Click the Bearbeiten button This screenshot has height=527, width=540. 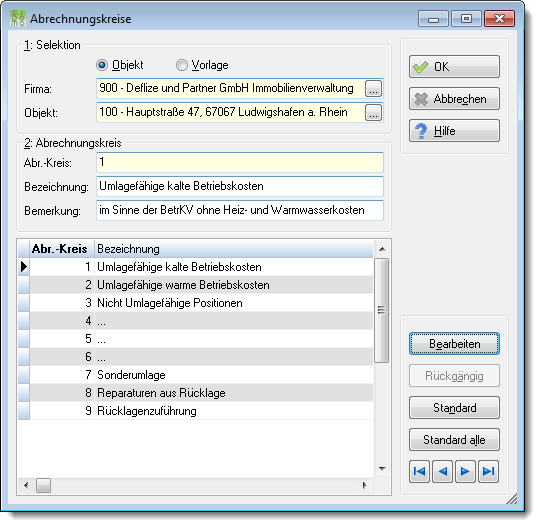[x=454, y=343]
